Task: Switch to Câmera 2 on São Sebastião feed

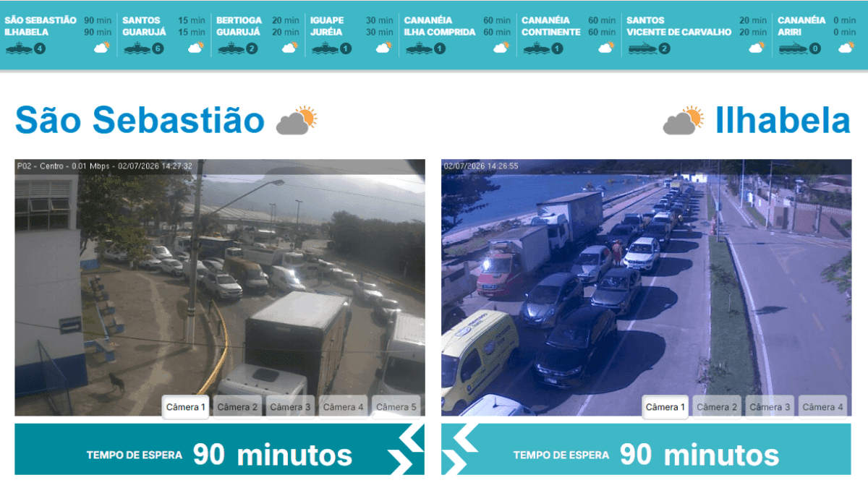Action: [237, 407]
